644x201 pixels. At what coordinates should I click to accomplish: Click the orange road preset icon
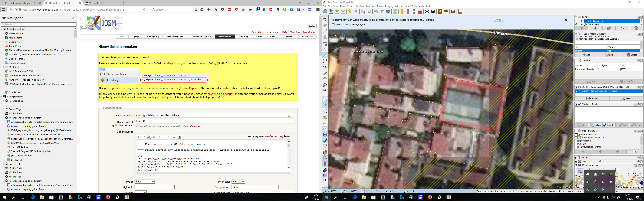pyautogui.click(x=402, y=11)
